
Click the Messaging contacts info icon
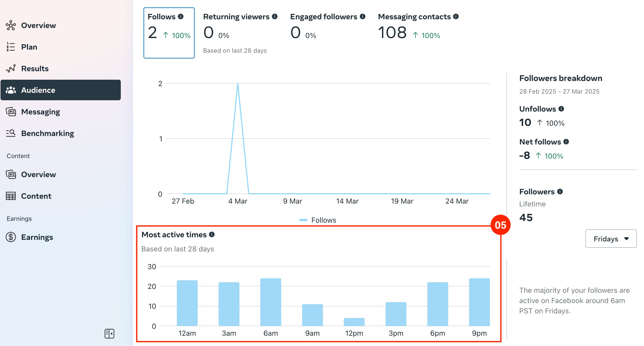pyautogui.click(x=456, y=16)
